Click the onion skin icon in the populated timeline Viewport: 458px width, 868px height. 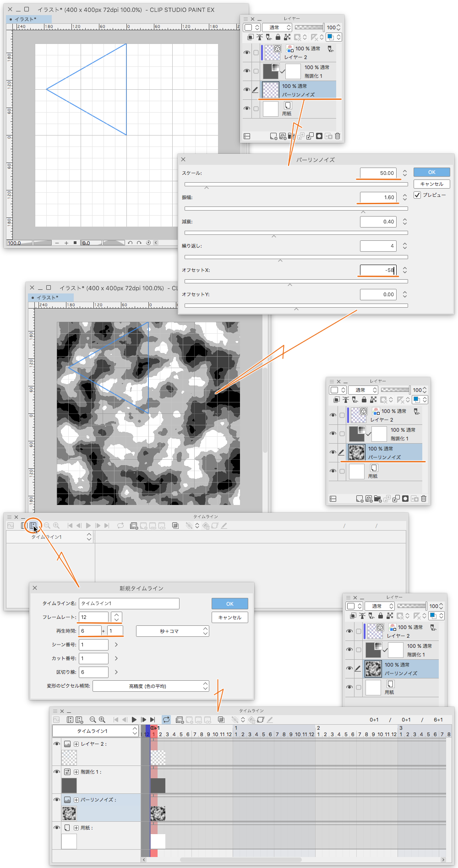[x=221, y=720]
